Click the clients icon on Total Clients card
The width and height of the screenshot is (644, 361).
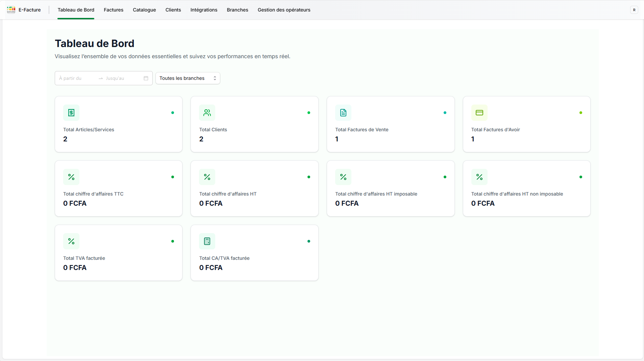207,112
